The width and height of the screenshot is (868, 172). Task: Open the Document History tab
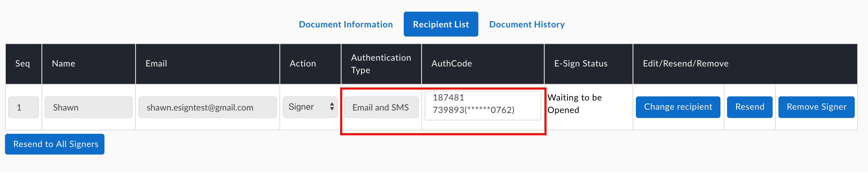527,25
